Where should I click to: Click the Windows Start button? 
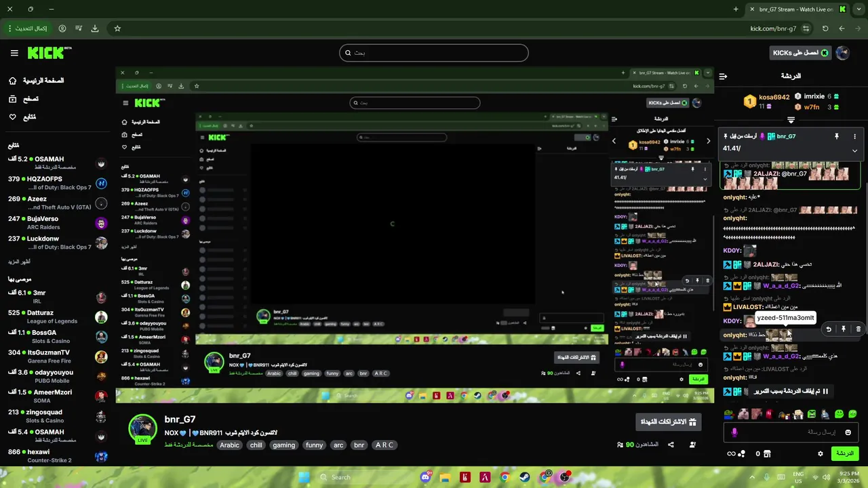pyautogui.click(x=304, y=477)
